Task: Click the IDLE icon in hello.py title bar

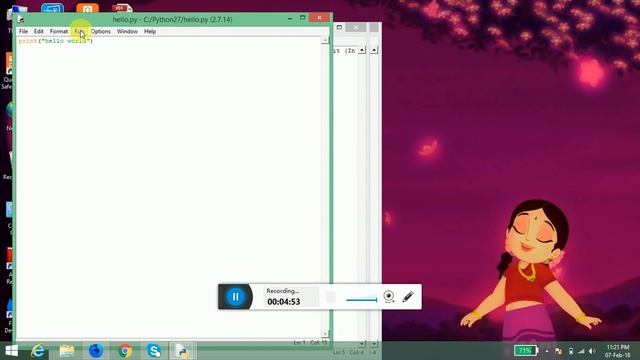Action: [x=21, y=19]
